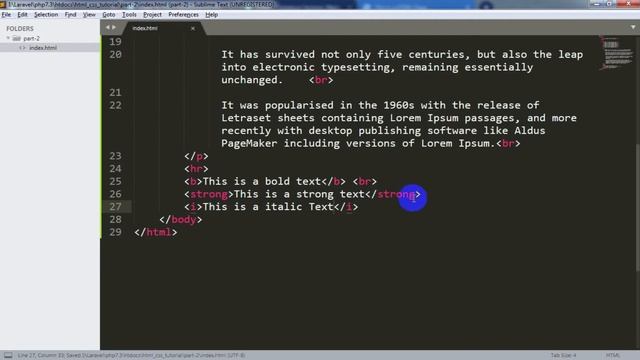This screenshot has height=360, width=640.
Task: Click line number 24 in the gutter
Action: point(115,169)
